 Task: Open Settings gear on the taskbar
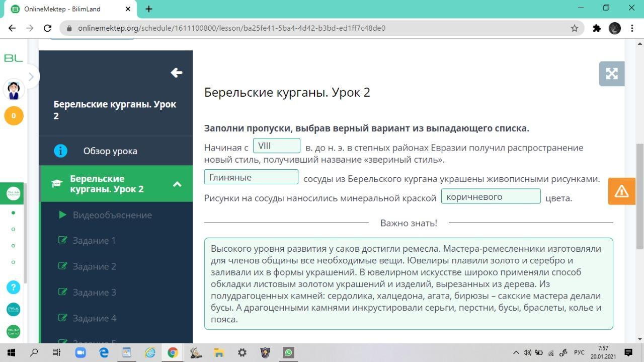242,352
